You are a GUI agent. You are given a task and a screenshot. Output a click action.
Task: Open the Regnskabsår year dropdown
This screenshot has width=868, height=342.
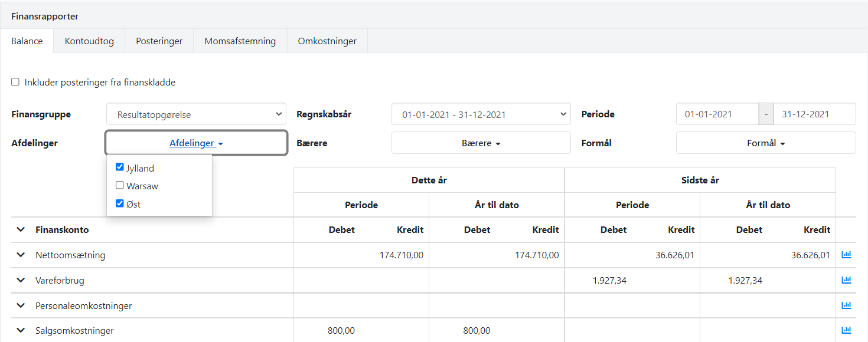click(481, 114)
